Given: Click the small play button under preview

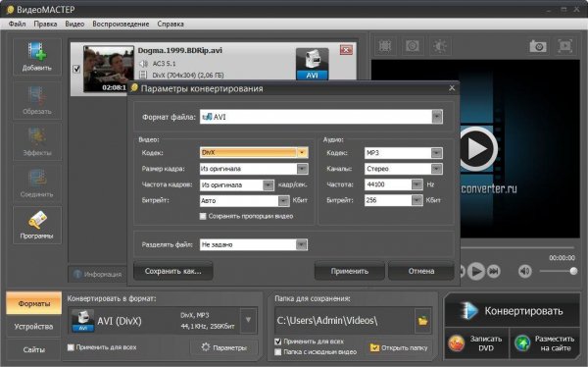Looking at the screenshot, I should [476, 271].
